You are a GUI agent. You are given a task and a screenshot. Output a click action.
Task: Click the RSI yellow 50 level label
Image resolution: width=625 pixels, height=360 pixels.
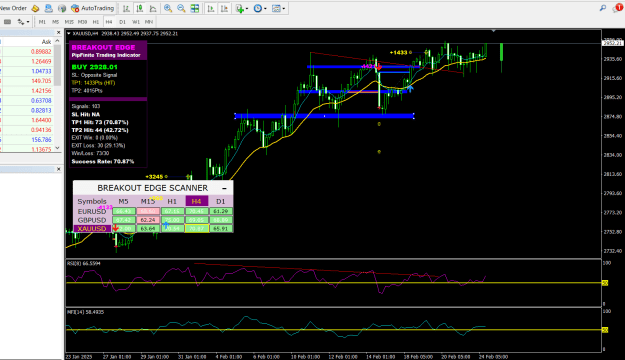[605, 283]
